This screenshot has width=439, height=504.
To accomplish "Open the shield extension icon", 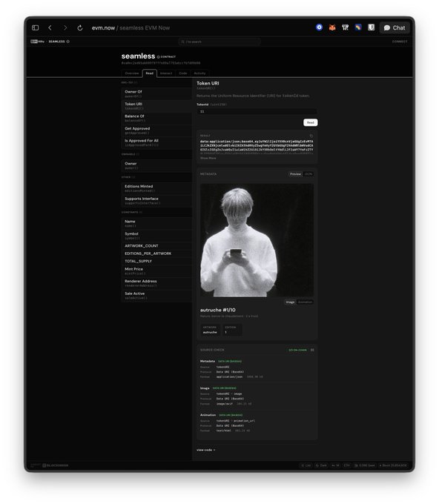I will click(x=372, y=27).
